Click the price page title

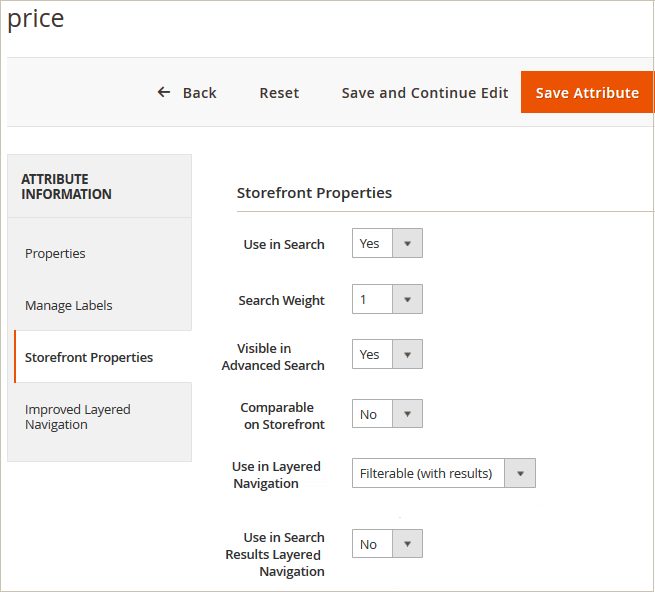(x=36, y=19)
